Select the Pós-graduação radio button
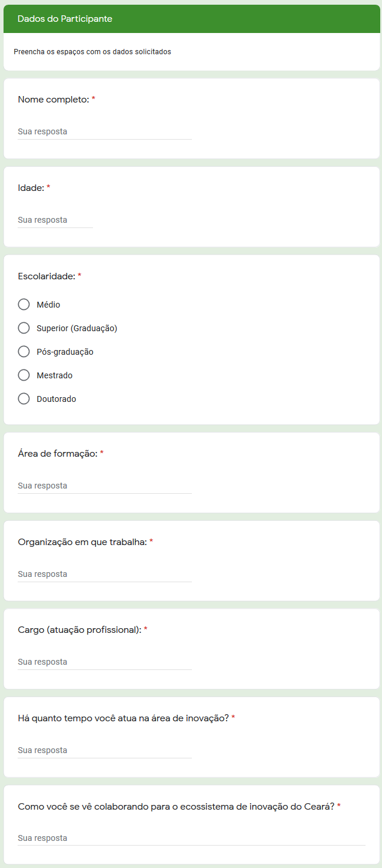The height and width of the screenshot is (868, 382). coord(24,352)
